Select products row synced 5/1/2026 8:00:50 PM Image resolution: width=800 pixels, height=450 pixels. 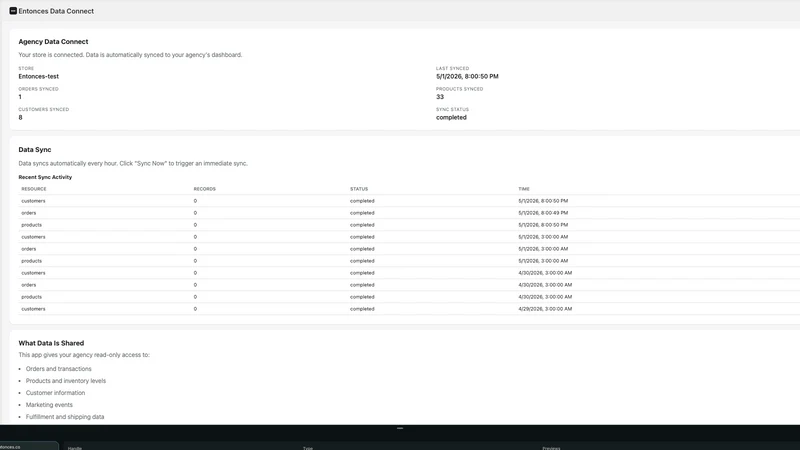point(409,225)
